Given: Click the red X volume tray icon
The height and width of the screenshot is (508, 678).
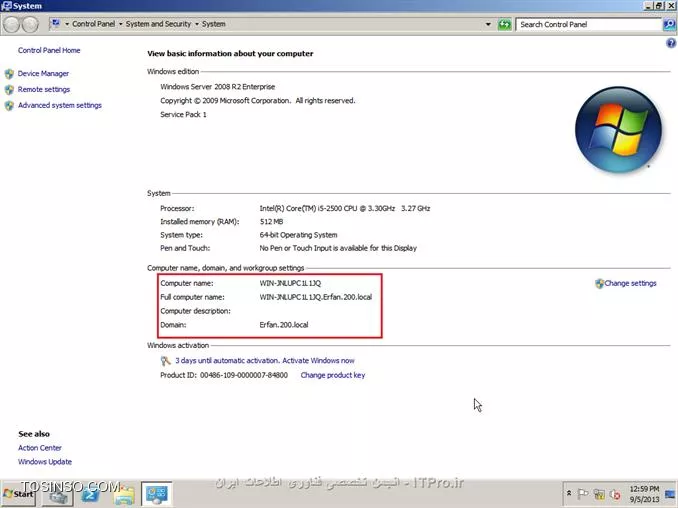Looking at the screenshot, I should point(614,494).
